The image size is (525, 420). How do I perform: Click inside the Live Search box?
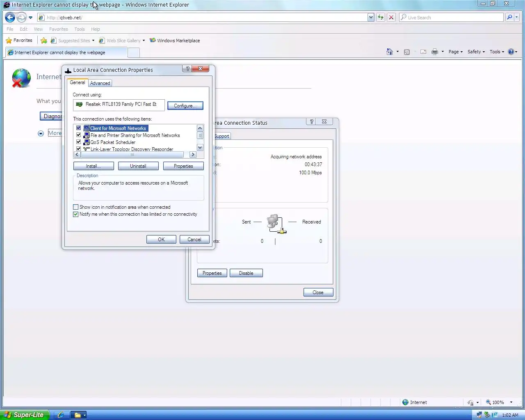click(451, 17)
